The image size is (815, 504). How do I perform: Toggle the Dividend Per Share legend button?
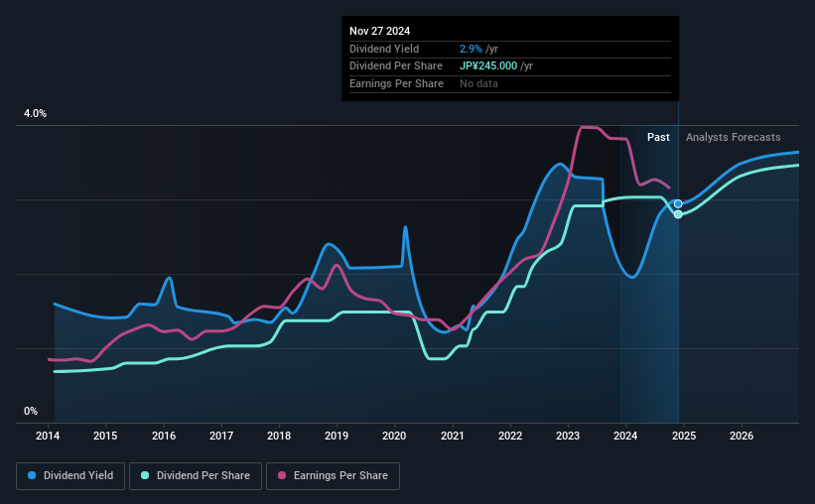tap(196, 476)
